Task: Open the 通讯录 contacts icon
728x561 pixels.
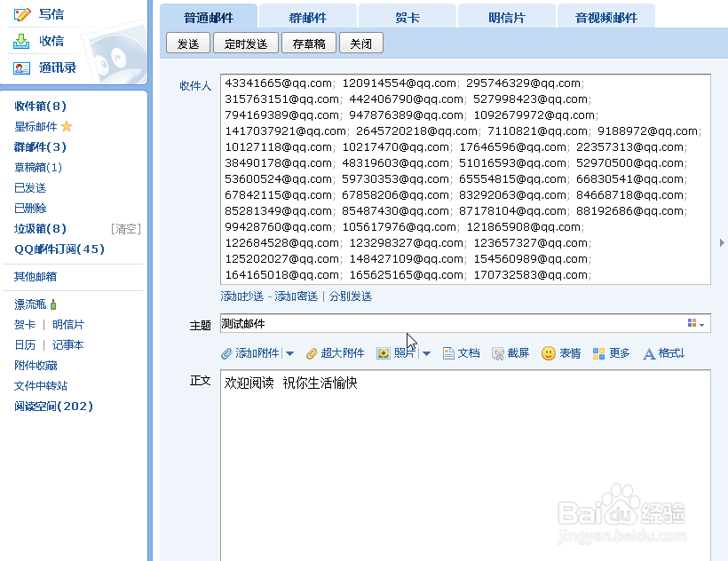Action: pos(22,67)
